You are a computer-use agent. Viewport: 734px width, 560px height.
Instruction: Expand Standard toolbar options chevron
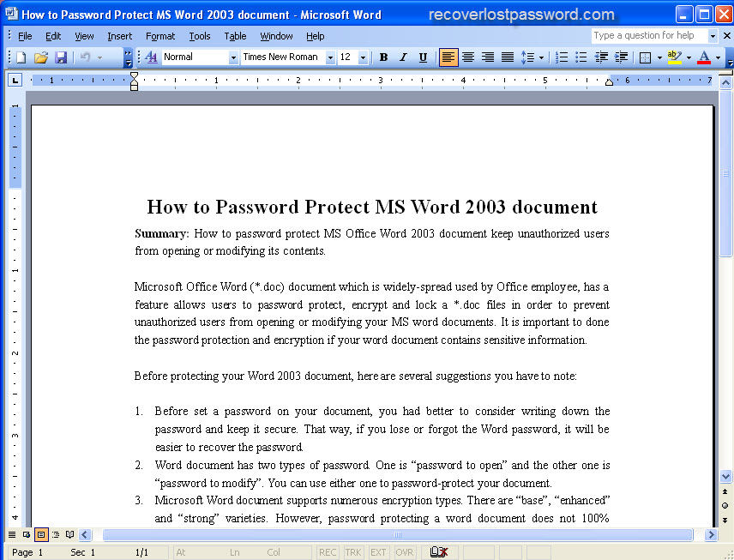[128, 57]
